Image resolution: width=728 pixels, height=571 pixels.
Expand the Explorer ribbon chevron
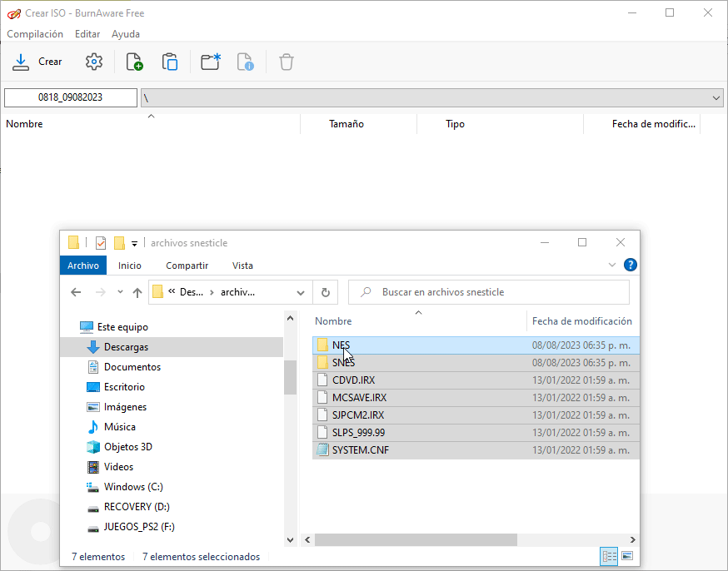coord(612,265)
